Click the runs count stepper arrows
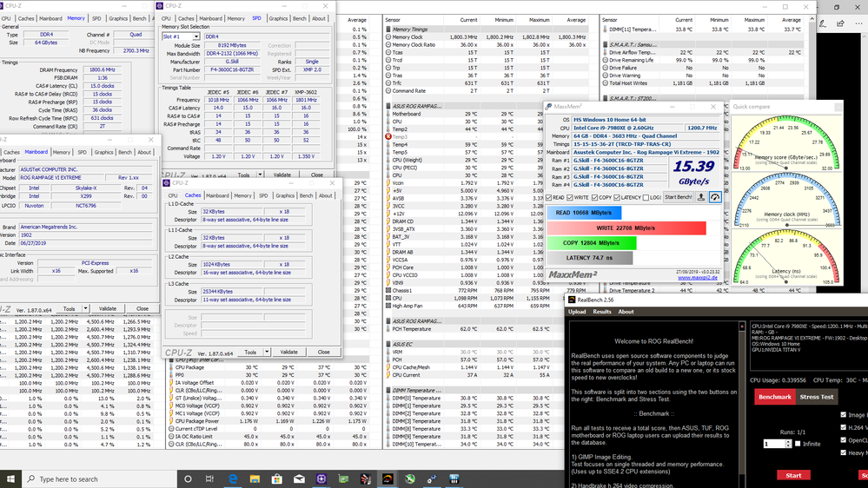This screenshot has width=868, height=488. click(x=788, y=444)
